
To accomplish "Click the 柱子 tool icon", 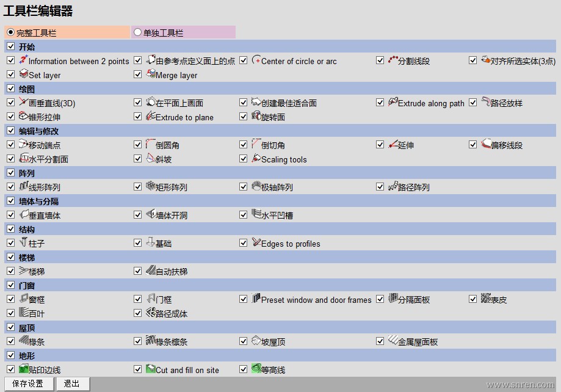I will (24, 242).
